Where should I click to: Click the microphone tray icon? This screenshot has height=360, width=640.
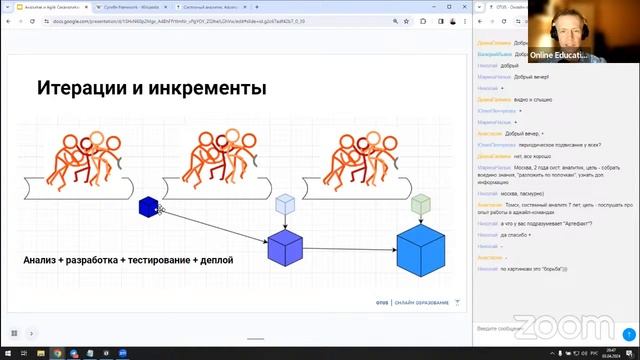pyautogui.click(x=560, y=353)
